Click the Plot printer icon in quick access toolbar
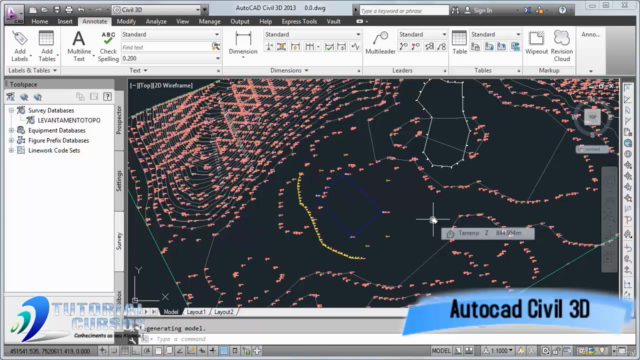640x360 pixels. click(x=69, y=10)
